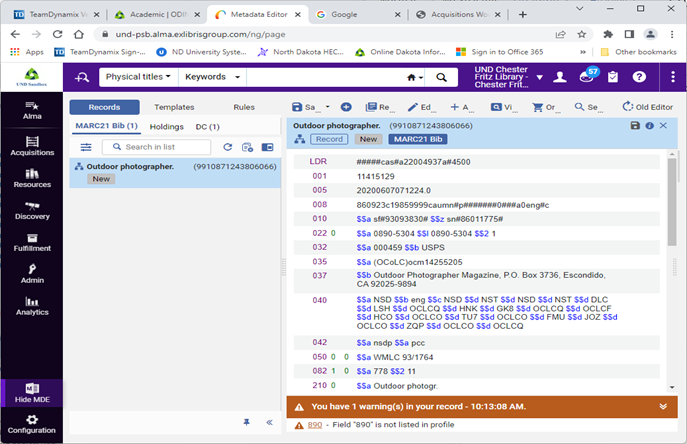Click the record list settings icon
Screen dimensions: 687x444
[248, 147]
